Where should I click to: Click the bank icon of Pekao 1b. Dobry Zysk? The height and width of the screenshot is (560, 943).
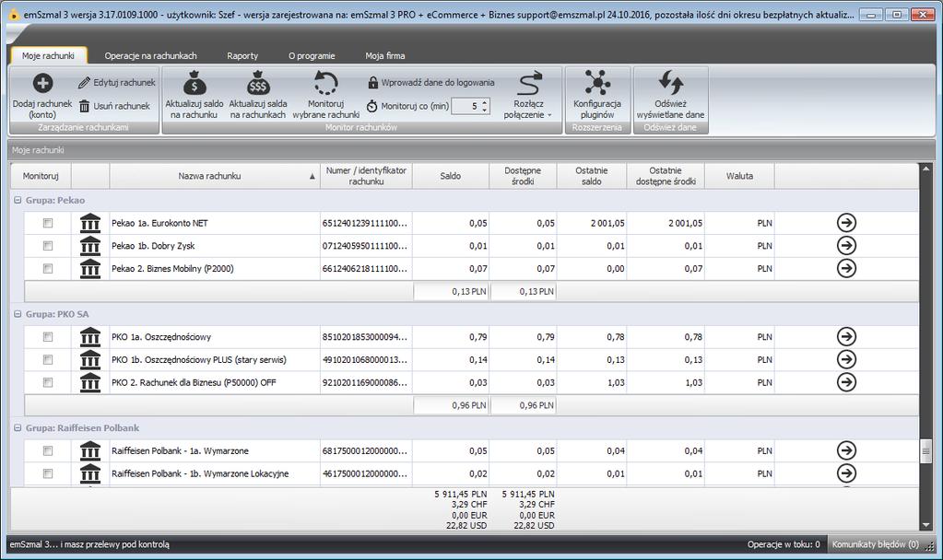[x=90, y=246]
